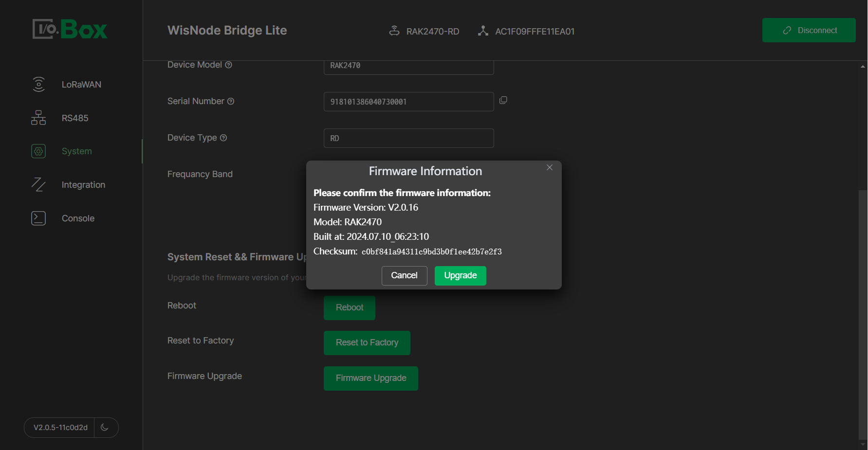Click the Model: RAK2470 line
Viewport: 868px width, 450px height.
pos(348,222)
